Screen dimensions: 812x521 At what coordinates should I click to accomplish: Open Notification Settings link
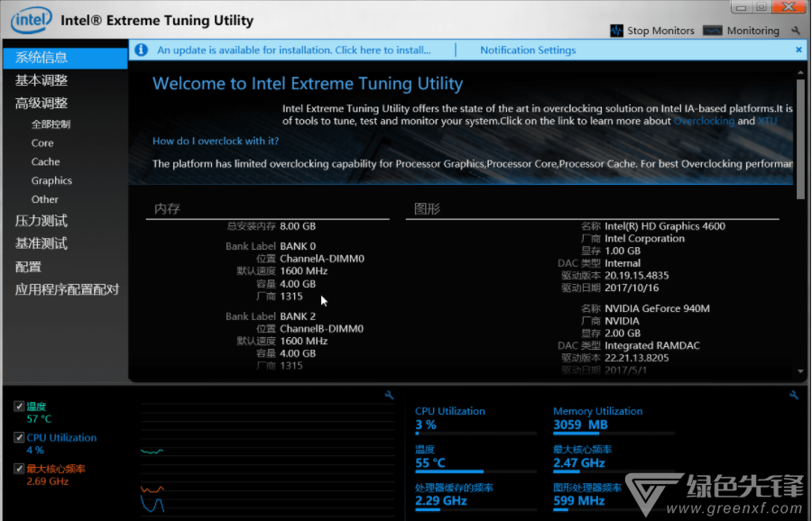tap(528, 50)
